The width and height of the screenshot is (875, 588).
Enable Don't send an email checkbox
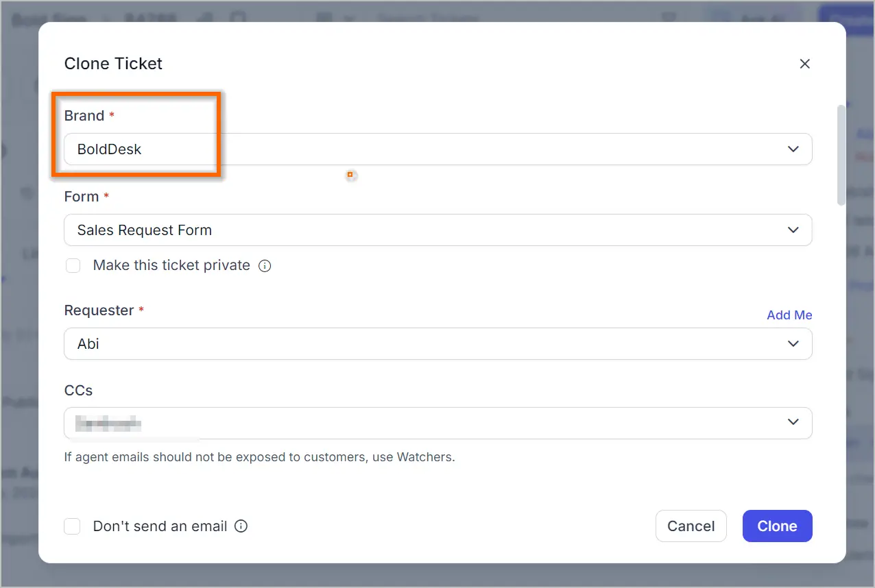72,526
